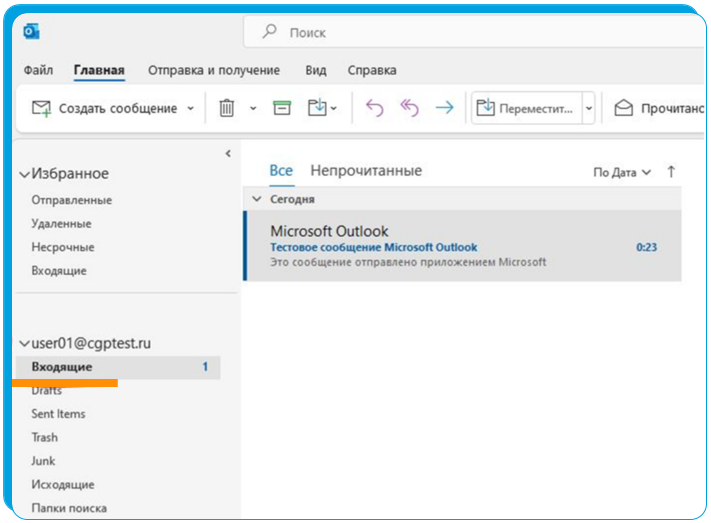Collapse the folder pane with the arrow
Image resolution: width=711 pixels, height=523 pixels.
pyautogui.click(x=228, y=154)
